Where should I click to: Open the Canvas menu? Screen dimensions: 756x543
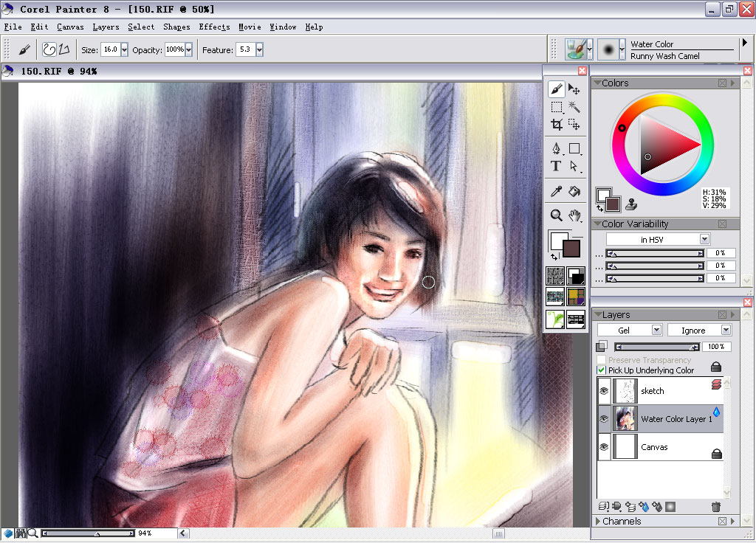pyautogui.click(x=70, y=27)
